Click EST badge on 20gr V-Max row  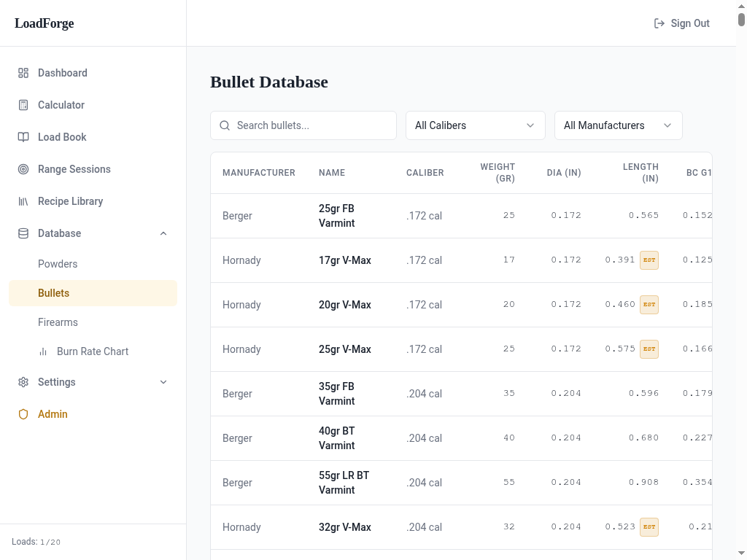(649, 304)
